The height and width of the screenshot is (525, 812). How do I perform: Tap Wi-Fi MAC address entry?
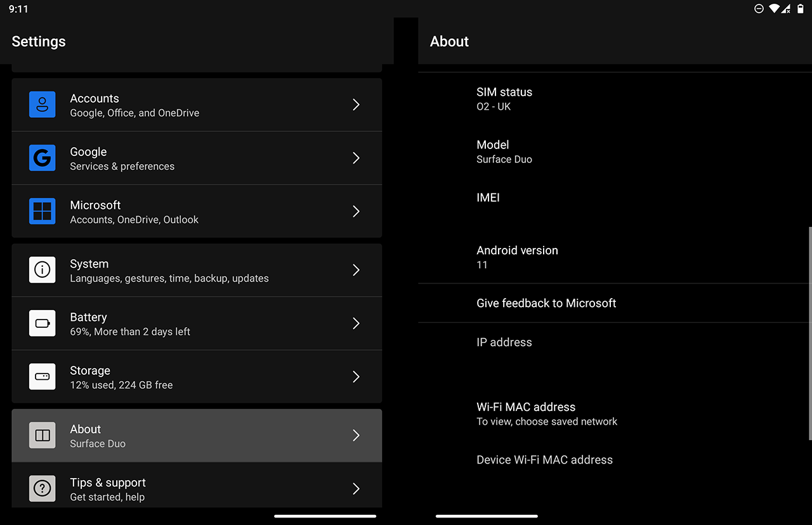pyautogui.click(x=613, y=414)
